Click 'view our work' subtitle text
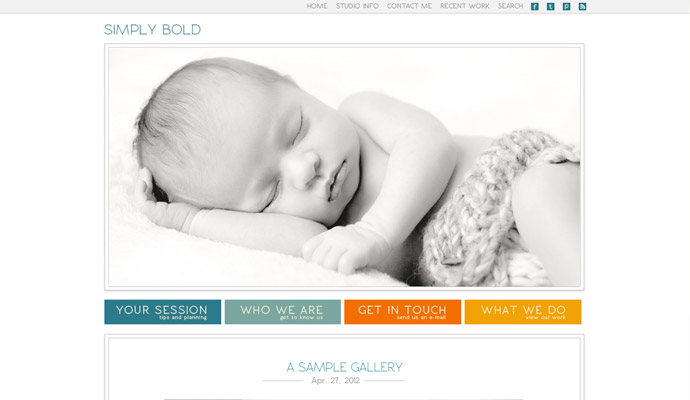690x400 pixels. (546, 317)
